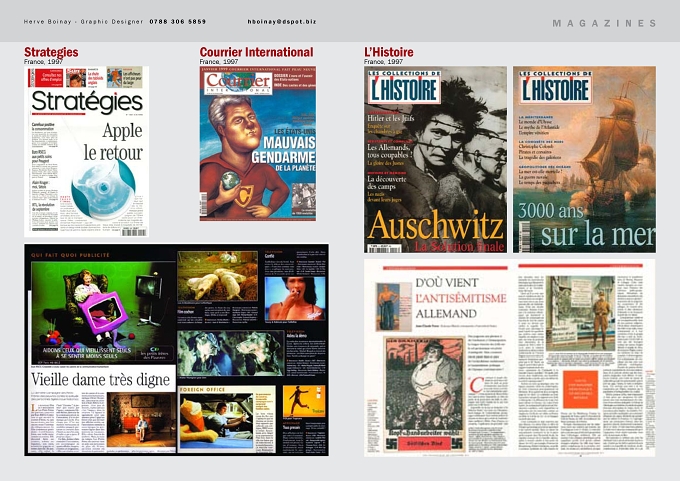Click the 'Foreign Office' section label in spread

[x=203, y=389]
